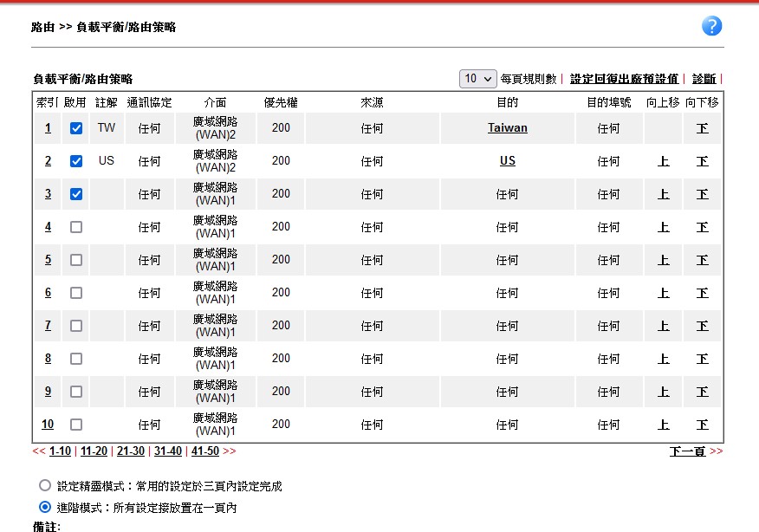Click 下一頁 next page link
Screen dimensions: 759x532
(687, 451)
